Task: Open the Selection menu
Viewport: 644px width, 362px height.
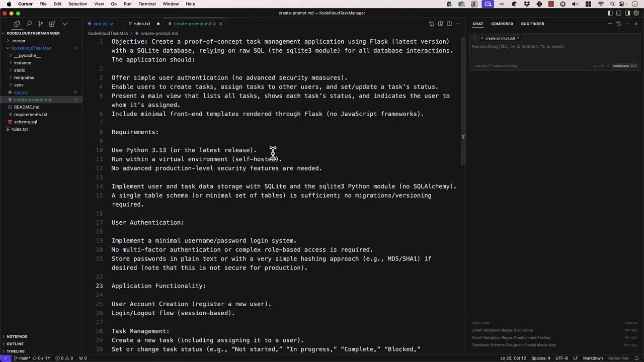Action: point(77,4)
